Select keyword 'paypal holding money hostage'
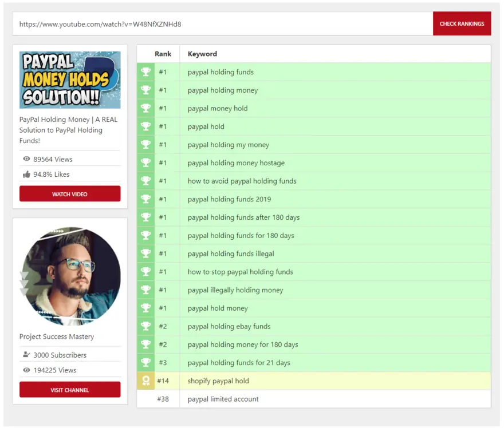Screen dimensions: 504x428 [x=236, y=163]
